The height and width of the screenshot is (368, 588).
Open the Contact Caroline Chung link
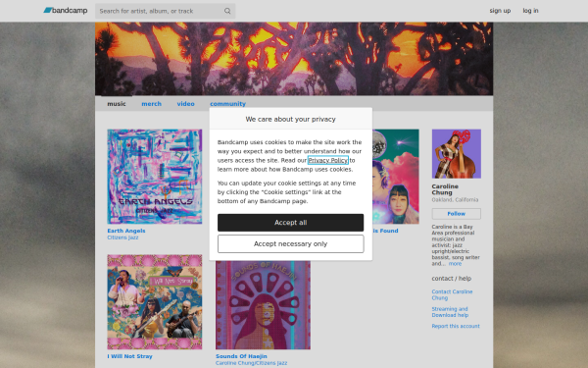click(452, 294)
